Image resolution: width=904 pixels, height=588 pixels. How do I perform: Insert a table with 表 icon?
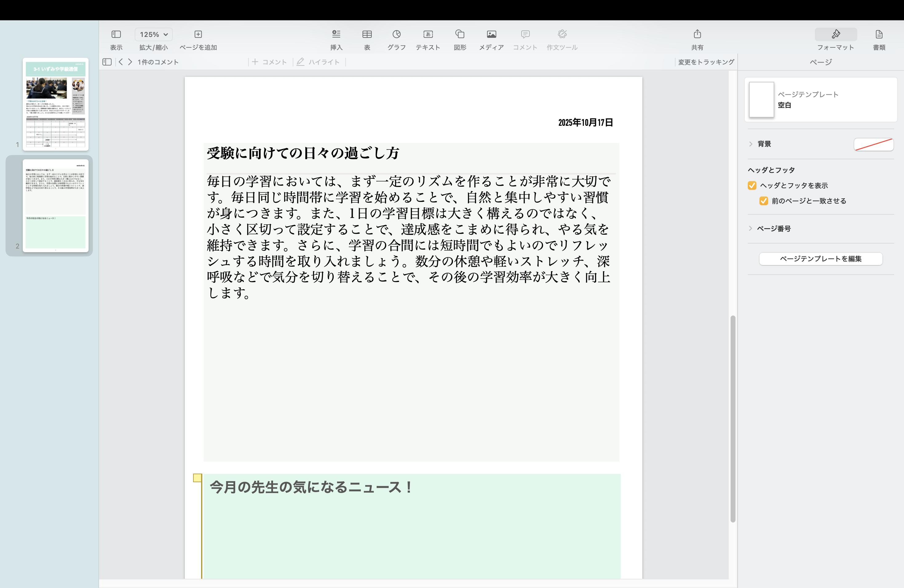(x=367, y=34)
